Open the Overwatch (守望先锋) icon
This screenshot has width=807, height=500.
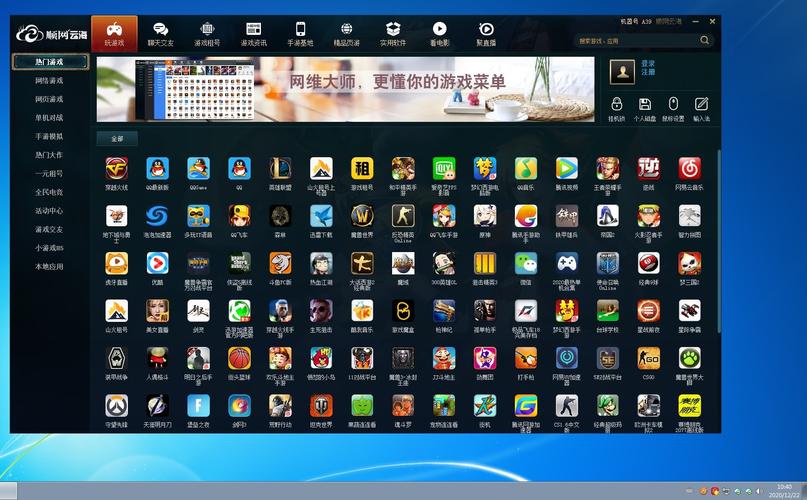[116, 406]
